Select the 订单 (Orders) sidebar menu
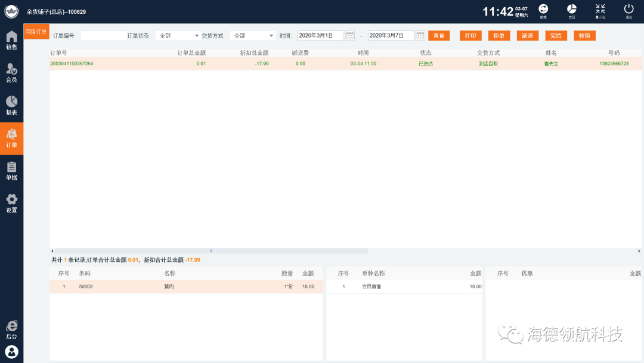644x363 pixels. (x=11, y=138)
